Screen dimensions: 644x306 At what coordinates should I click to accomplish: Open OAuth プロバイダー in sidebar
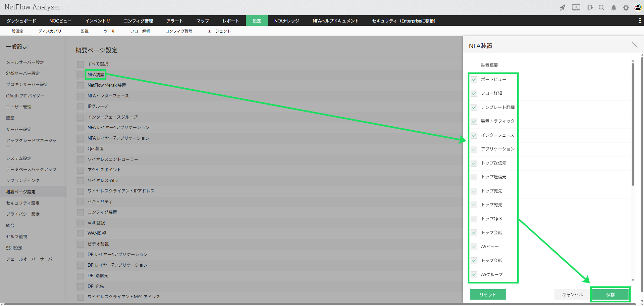pyautogui.click(x=25, y=96)
